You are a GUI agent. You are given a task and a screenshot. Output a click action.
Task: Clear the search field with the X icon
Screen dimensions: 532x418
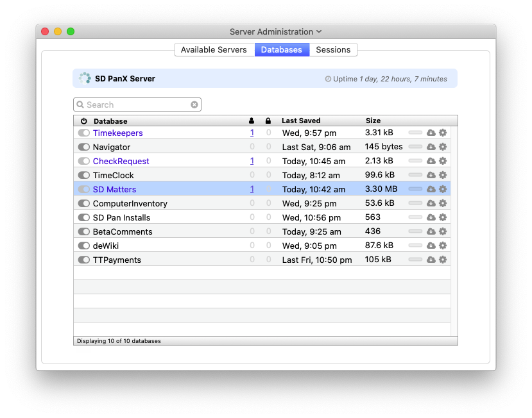pyautogui.click(x=194, y=104)
